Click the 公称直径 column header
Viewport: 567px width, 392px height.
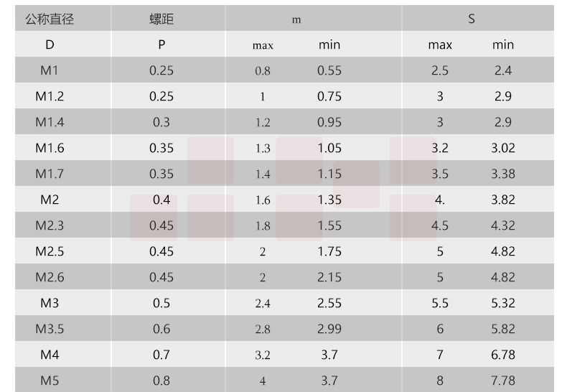pos(50,19)
